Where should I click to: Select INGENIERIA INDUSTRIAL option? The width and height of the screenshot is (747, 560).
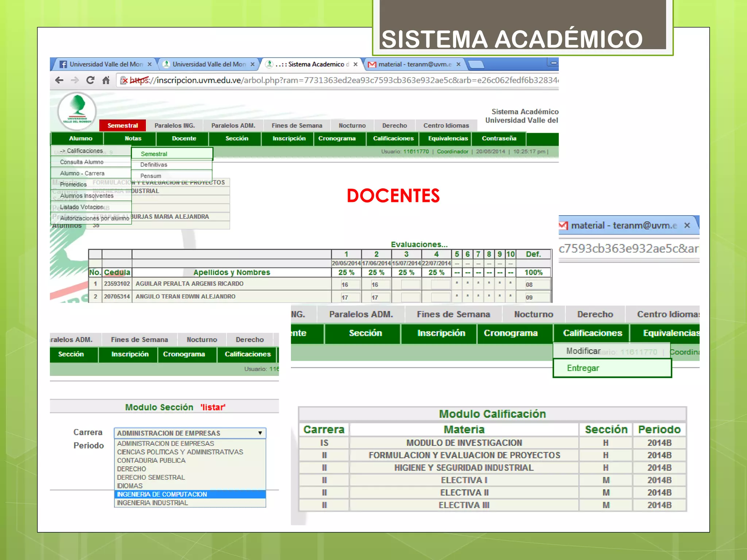(190, 503)
